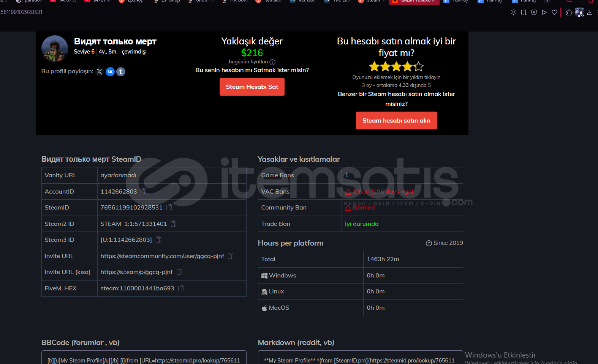Image resolution: width=598 pixels, height=364 pixels.
Task: Copy the SteamID 76561199102928531
Action: (169, 207)
